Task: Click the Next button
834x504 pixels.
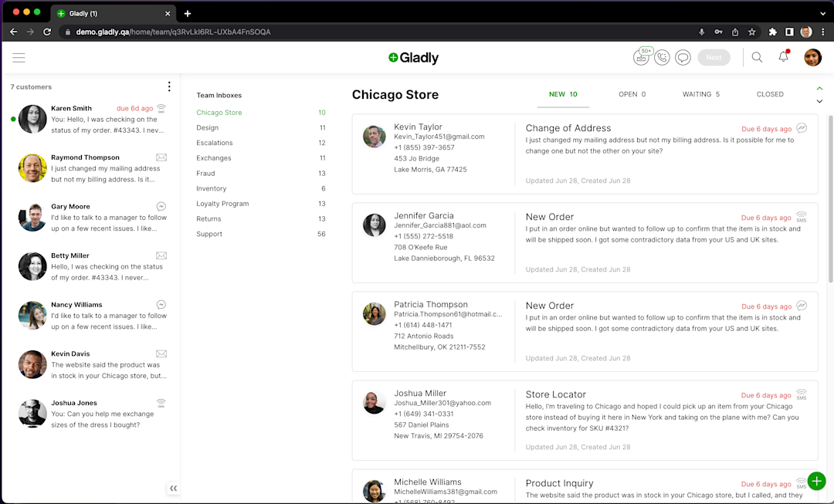Action: (714, 57)
